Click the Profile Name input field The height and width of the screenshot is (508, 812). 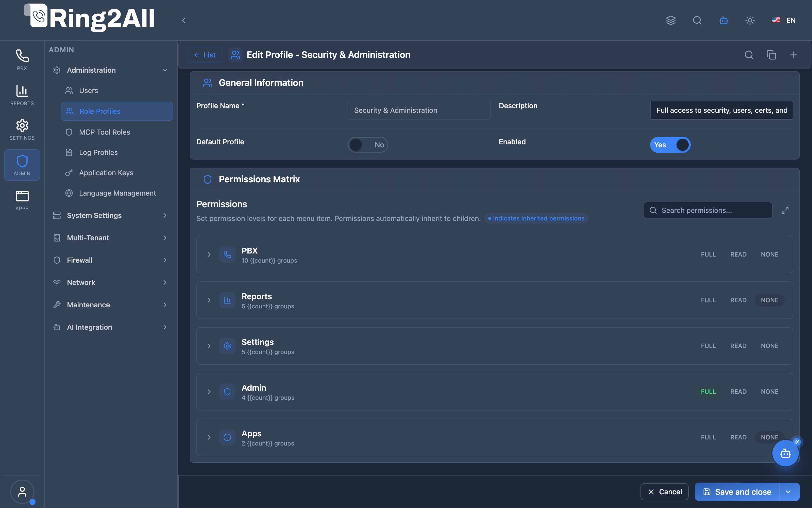(419, 110)
